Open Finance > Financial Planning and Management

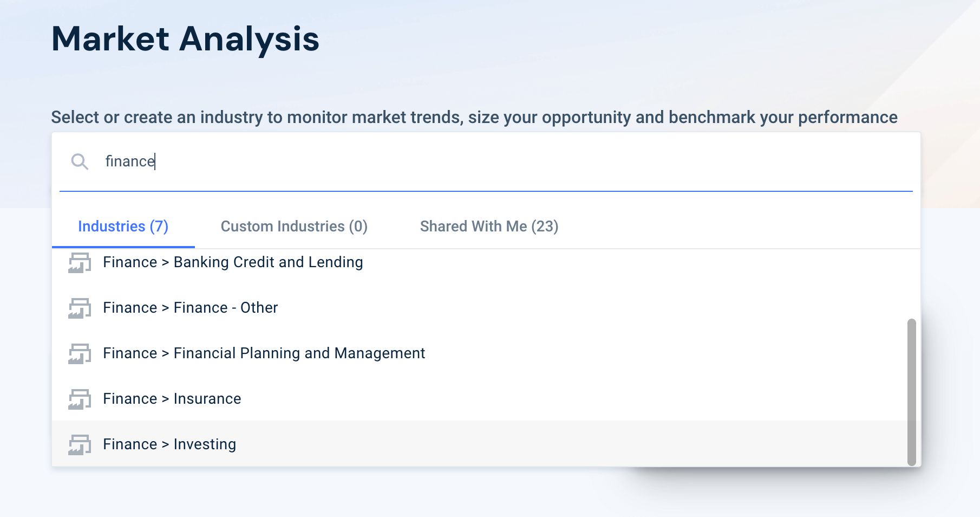pos(264,353)
